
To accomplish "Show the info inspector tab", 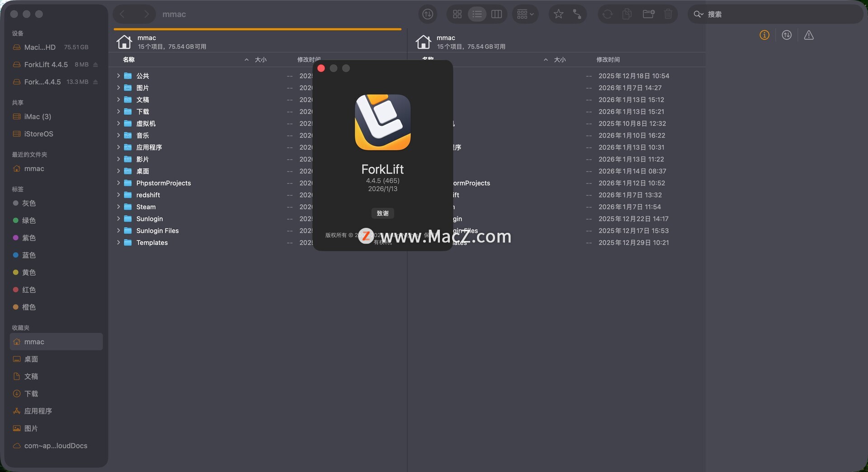I will [764, 35].
